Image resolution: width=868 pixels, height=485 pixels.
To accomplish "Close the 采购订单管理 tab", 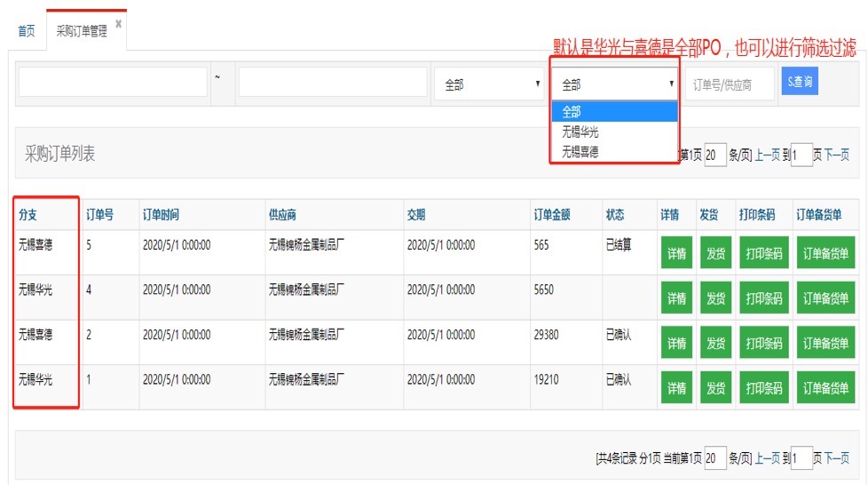I will 118,24.
